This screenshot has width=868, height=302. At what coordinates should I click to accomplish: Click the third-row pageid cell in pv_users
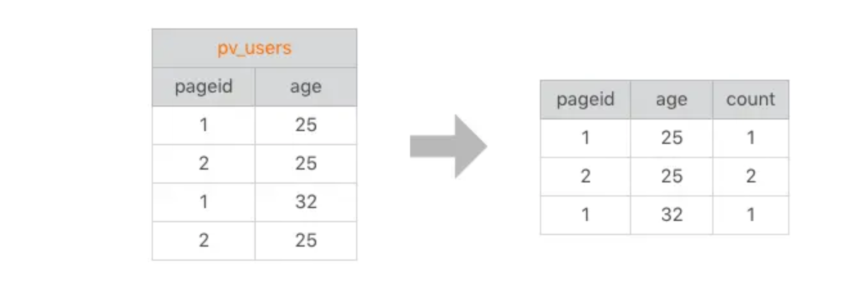204,202
